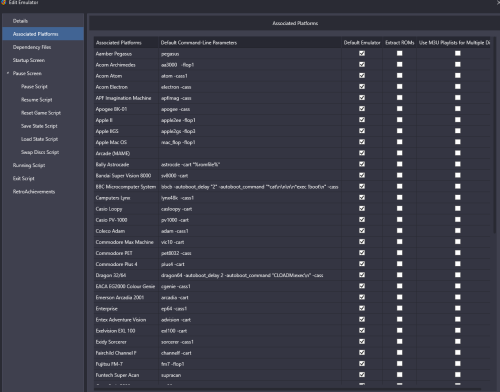The height and width of the screenshot is (392, 500).
Task: Select the Pause Screen sidebar item
Action: pyautogui.click(x=27, y=73)
